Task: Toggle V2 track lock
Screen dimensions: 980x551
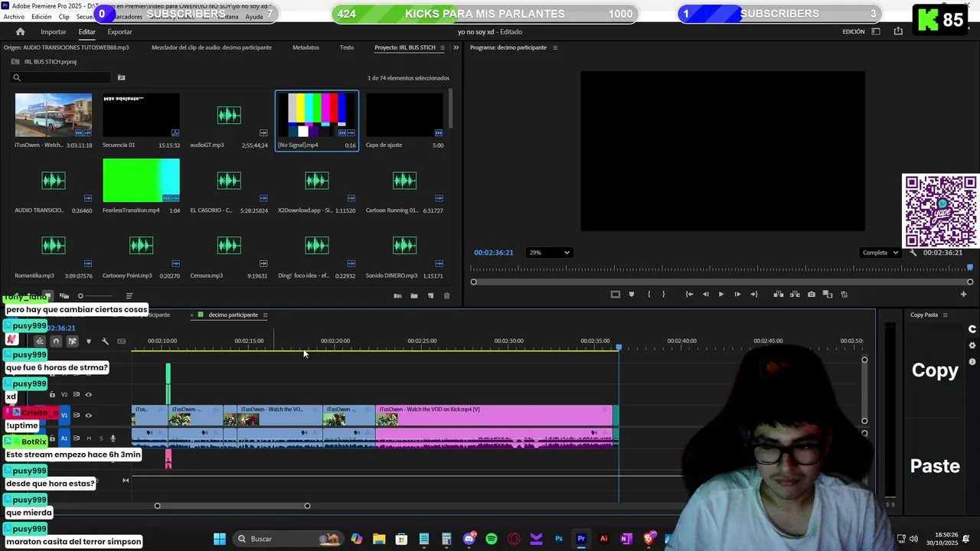Action: point(52,395)
